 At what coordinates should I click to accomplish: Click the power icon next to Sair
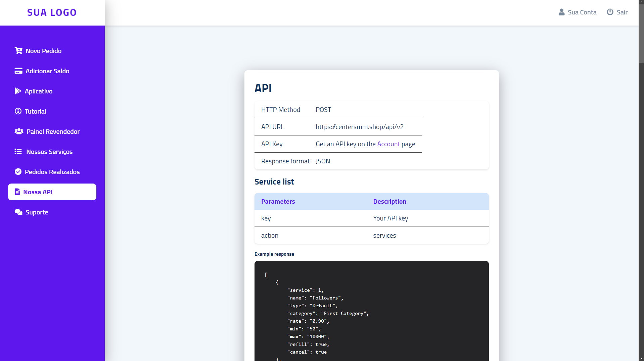click(x=609, y=12)
